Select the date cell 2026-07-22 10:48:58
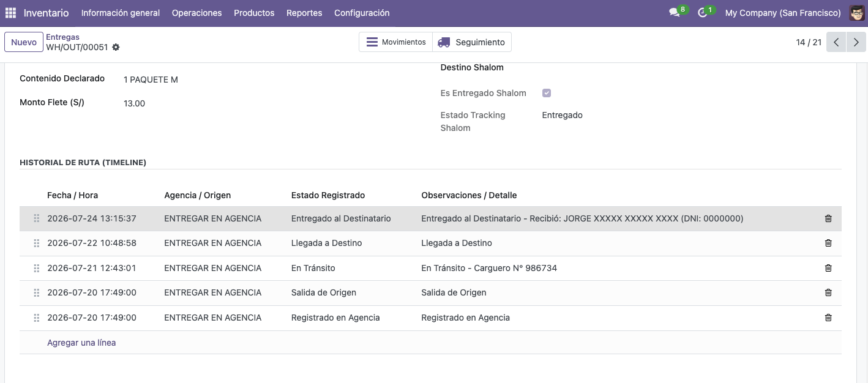 (x=92, y=243)
